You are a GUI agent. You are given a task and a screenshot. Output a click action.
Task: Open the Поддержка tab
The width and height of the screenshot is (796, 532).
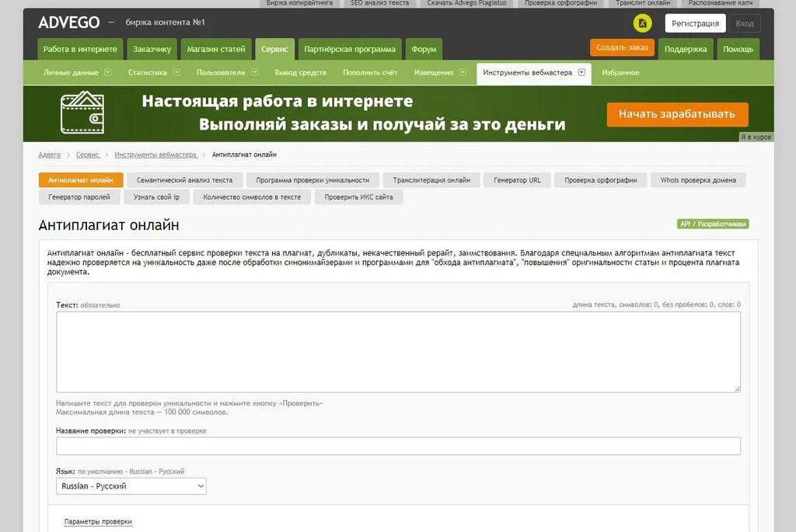pos(686,49)
